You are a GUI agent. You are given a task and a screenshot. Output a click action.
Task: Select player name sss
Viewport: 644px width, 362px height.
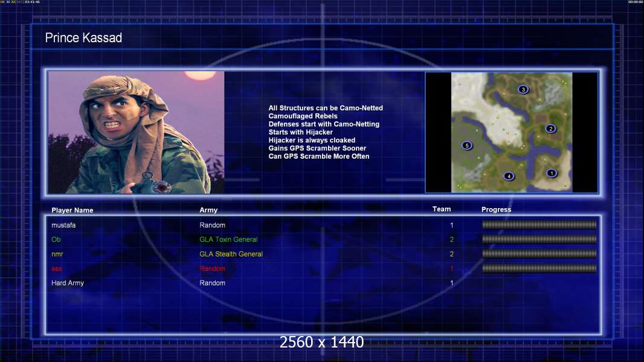(x=57, y=269)
